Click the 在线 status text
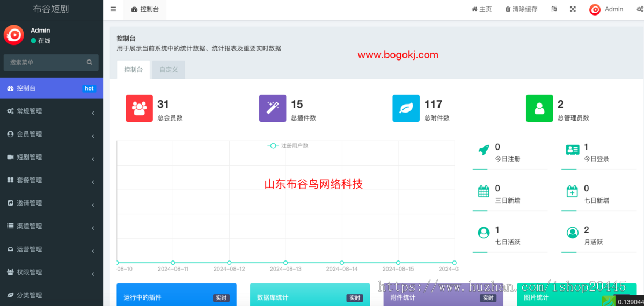The height and width of the screenshot is (306, 644). pos(44,41)
